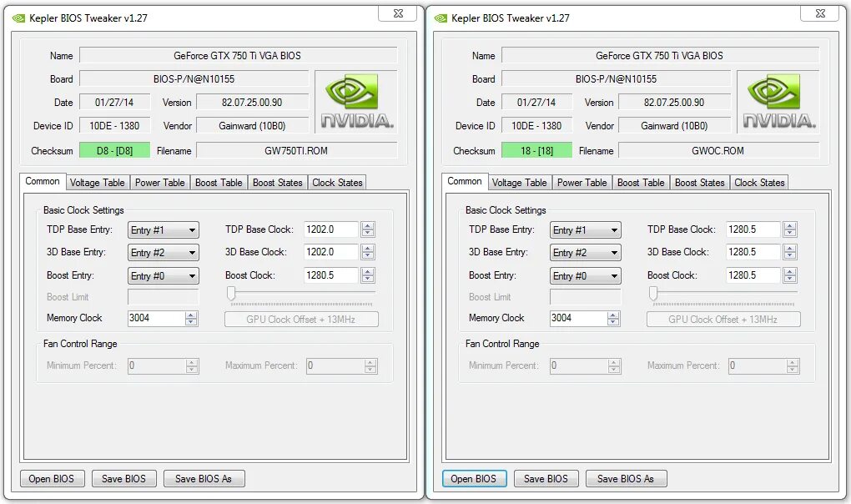This screenshot has height=504, width=851.
Task: Click 3D Base Clock field in left window
Action: (x=331, y=252)
